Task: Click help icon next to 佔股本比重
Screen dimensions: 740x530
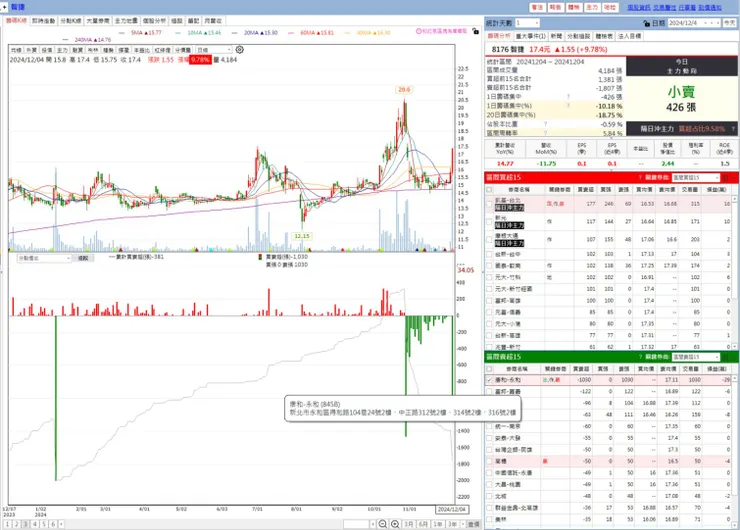Action: pyautogui.click(x=546, y=124)
